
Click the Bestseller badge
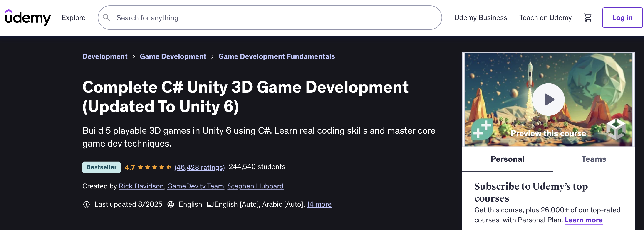point(102,167)
